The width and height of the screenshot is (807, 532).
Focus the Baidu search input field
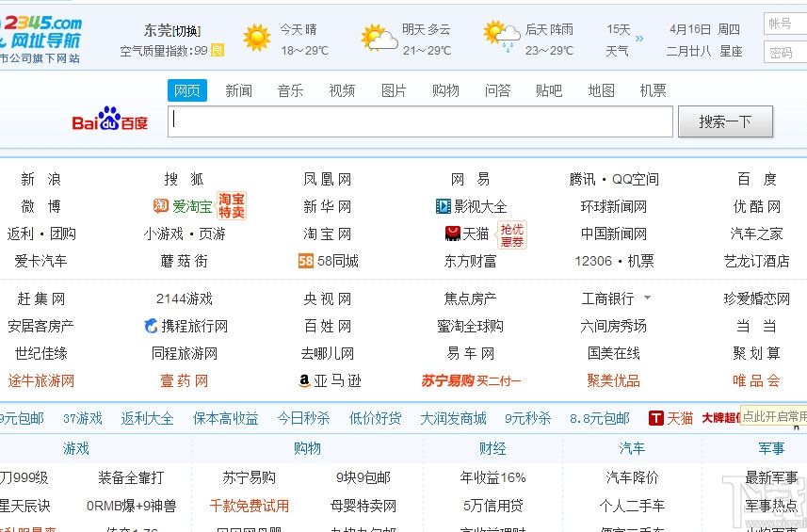420,121
